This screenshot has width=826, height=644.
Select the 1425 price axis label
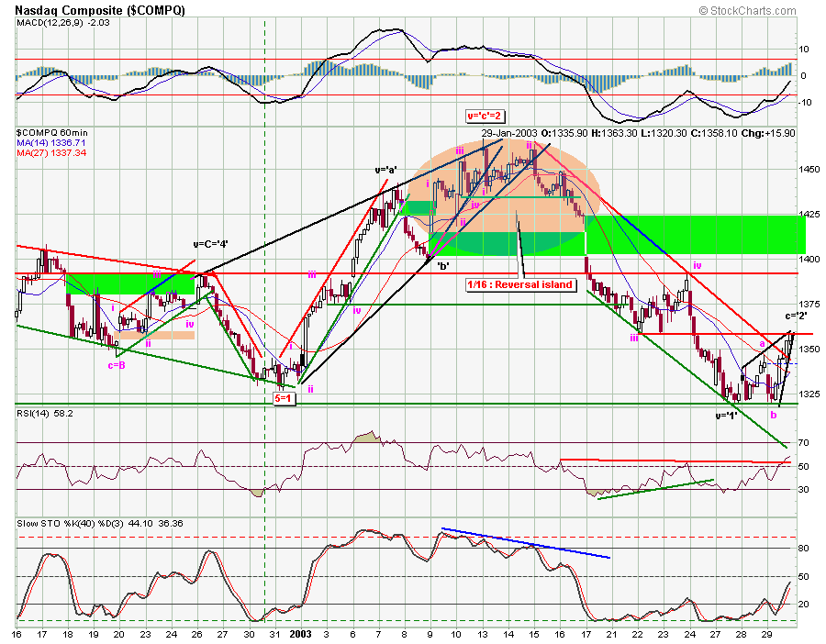coord(809,215)
